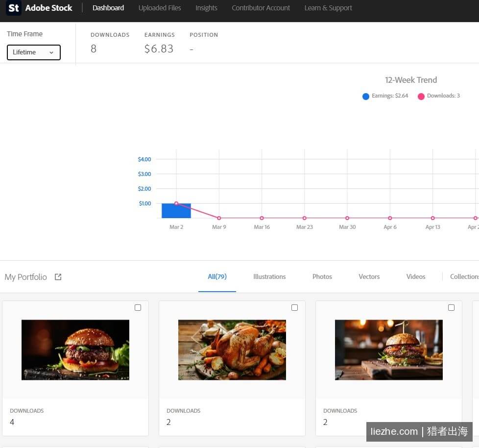Select the Mar 16 downloads data point
The image size is (479, 448).
[262, 218]
